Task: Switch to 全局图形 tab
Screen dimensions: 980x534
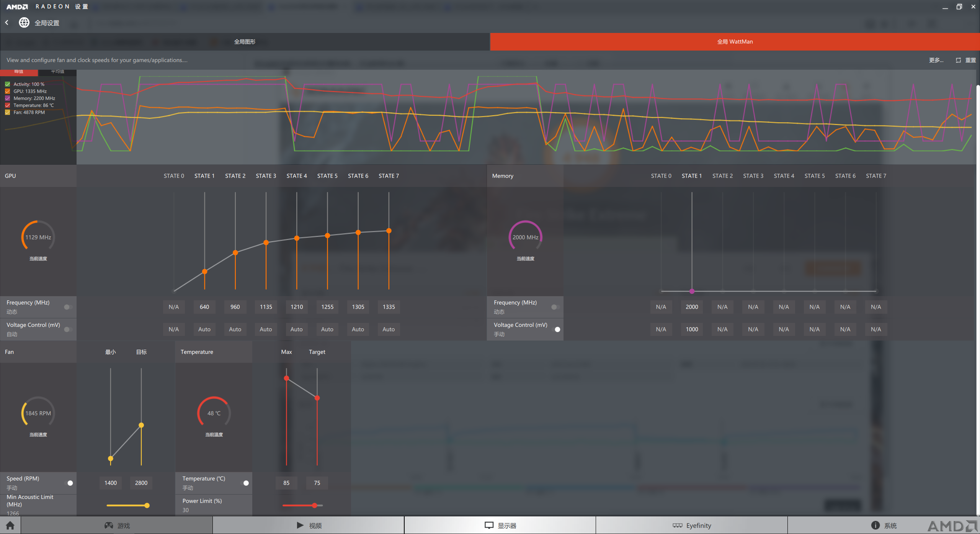Action: click(245, 41)
